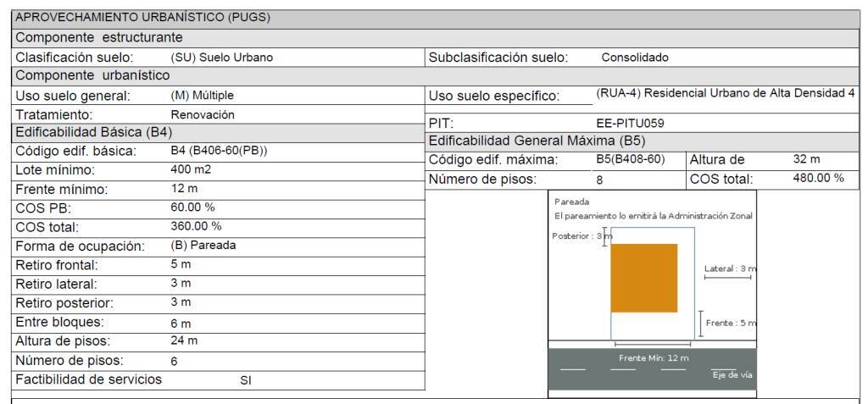The height and width of the screenshot is (404, 868).
Task: Click the Eje de vía road label
Action: (x=732, y=374)
